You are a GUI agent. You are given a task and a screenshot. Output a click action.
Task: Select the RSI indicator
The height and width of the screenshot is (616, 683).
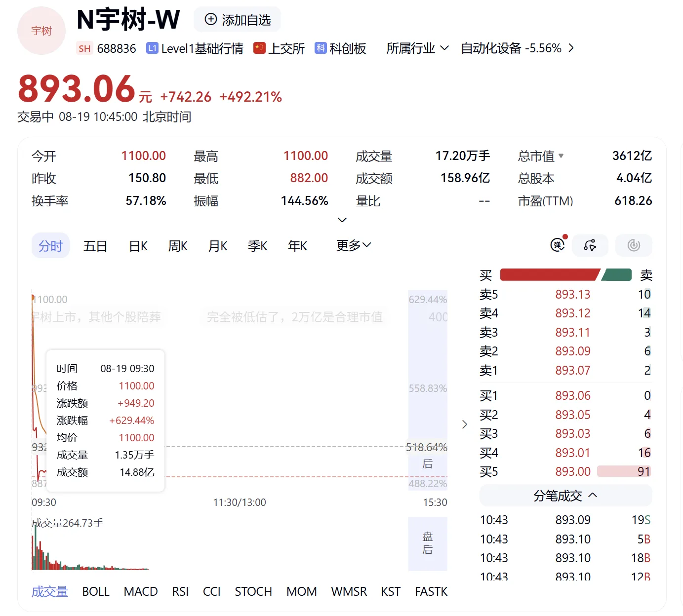[180, 591]
